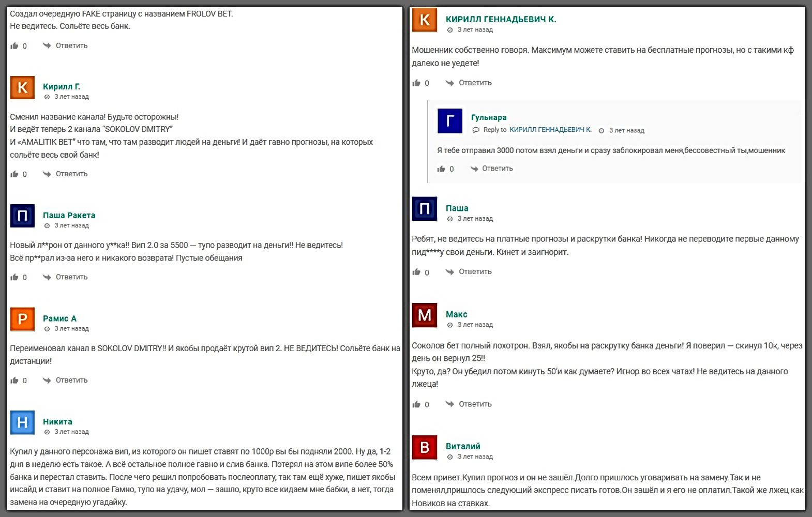812x517 pixels.
Task: Open Паша dark blue avatar in right column
Action: point(425,209)
